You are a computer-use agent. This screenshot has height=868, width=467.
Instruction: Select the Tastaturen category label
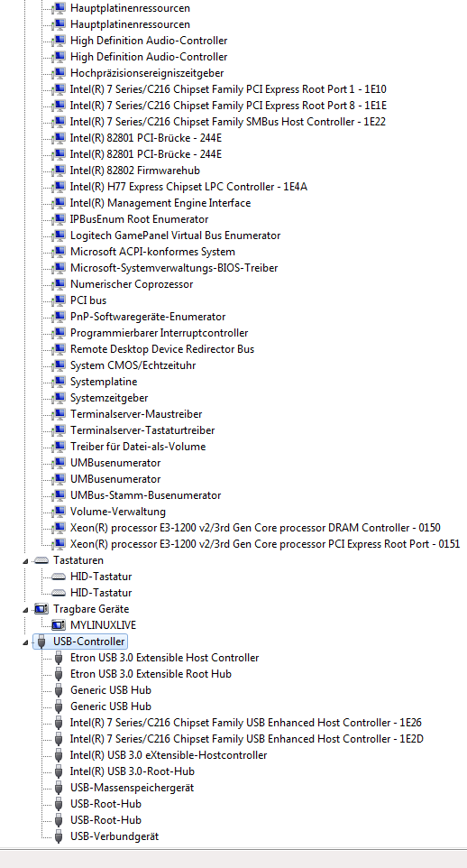pyautogui.click(x=78, y=560)
